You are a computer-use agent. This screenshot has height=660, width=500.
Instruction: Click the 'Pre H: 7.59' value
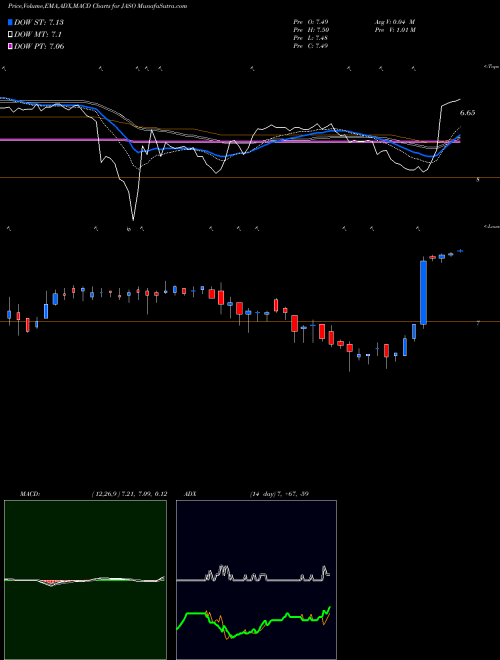pos(311,30)
